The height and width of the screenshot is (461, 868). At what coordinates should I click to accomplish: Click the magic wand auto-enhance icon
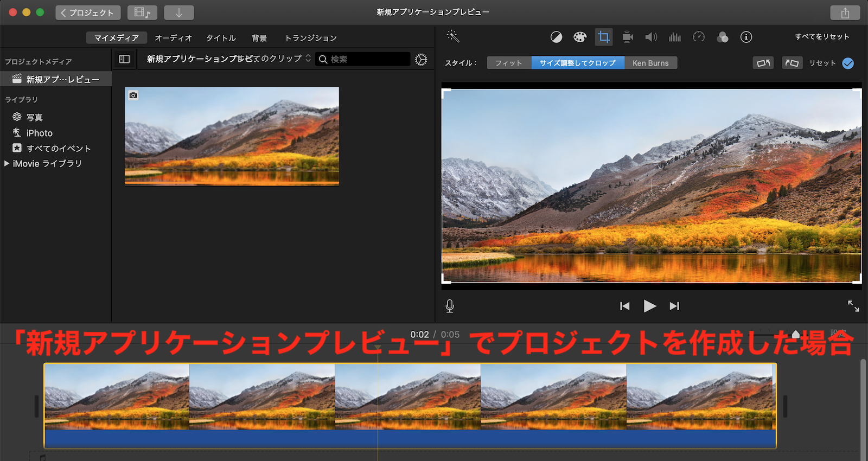tap(452, 36)
